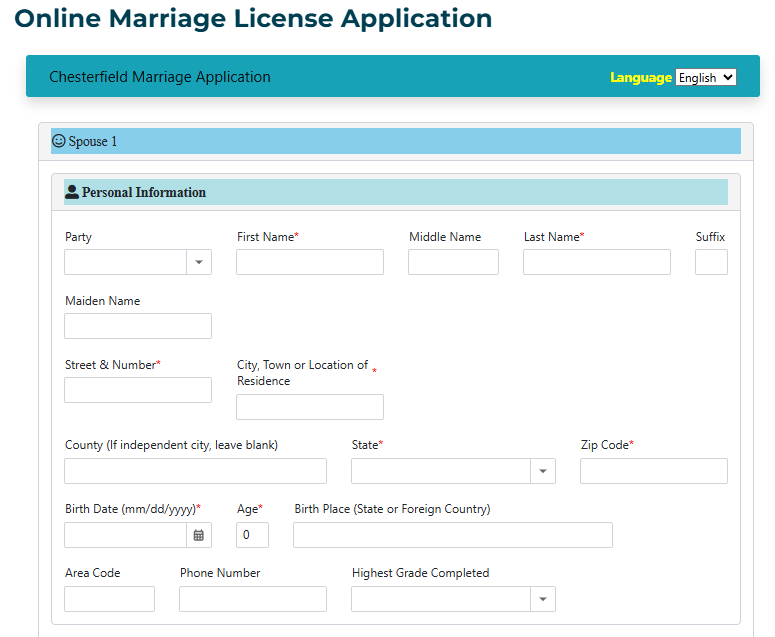Click the County input field
Image resolution: width=775 pixels, height=637 pixels.
point(195,471)
